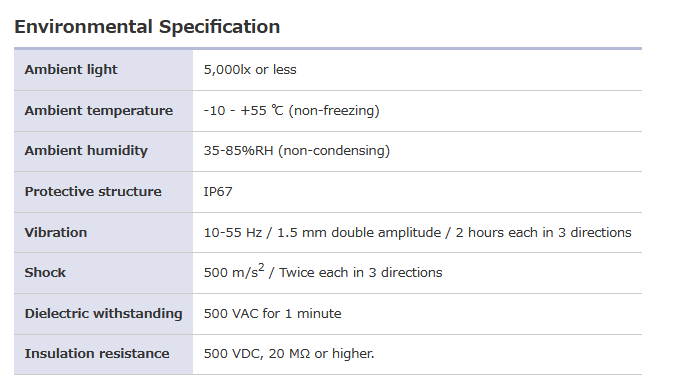
Task: Click the non-freezing note in temperature row
Action: coord(334,110)
